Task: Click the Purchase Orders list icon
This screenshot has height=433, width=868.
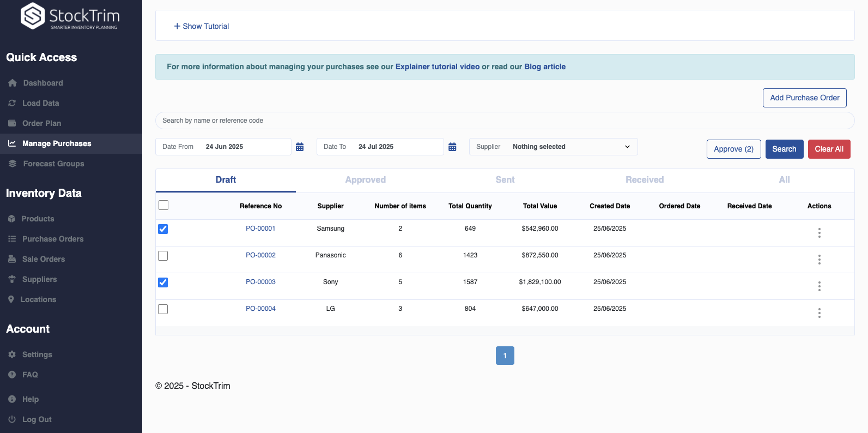Action: 12,239
